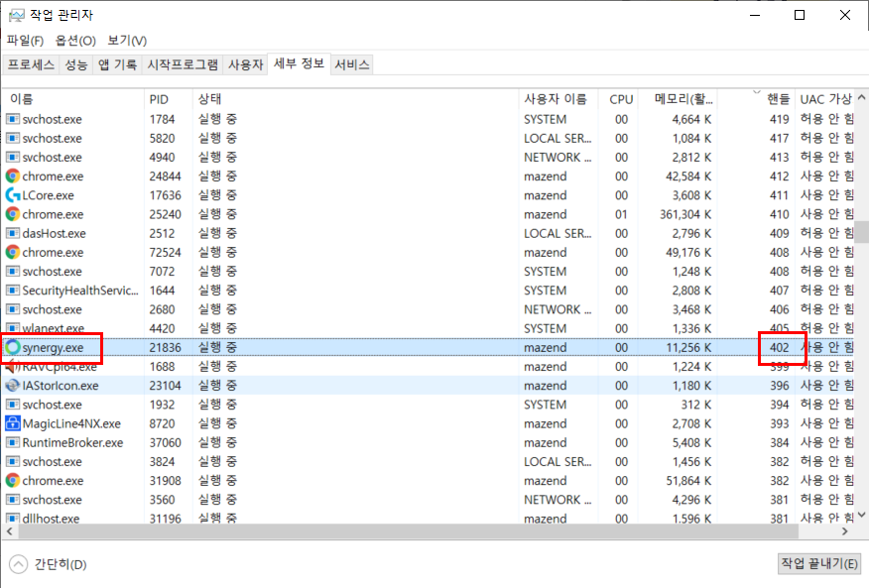Click the Chrome icon of chrome.exe PID 24844
This screenshot has width=869, height=588.
[13, 176]
